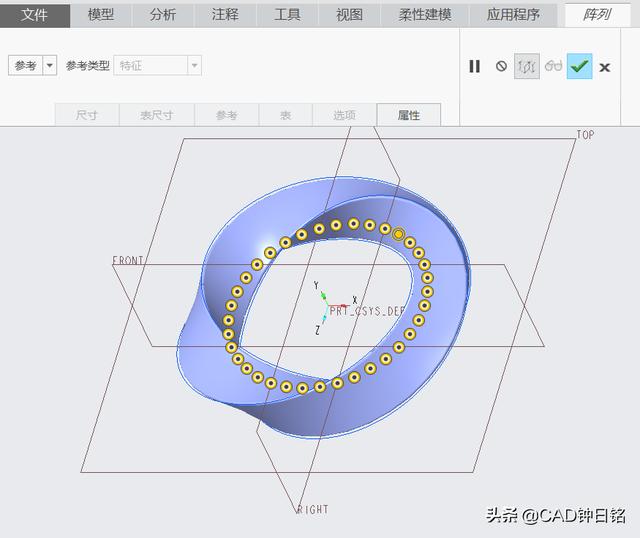The image size is (640, 538).
Task: Toggle the attached preview mode icon
Action: pos(527,66)
